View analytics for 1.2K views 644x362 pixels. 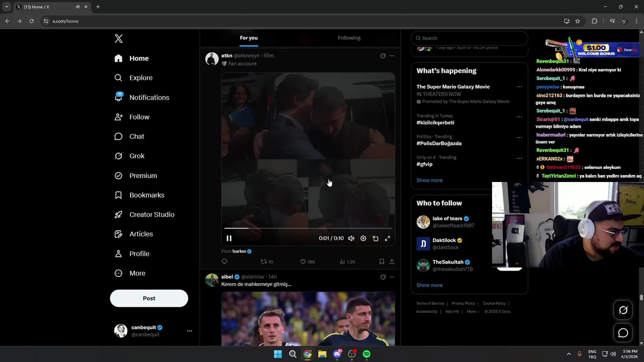pyautogui.click(x=348, y=261)
